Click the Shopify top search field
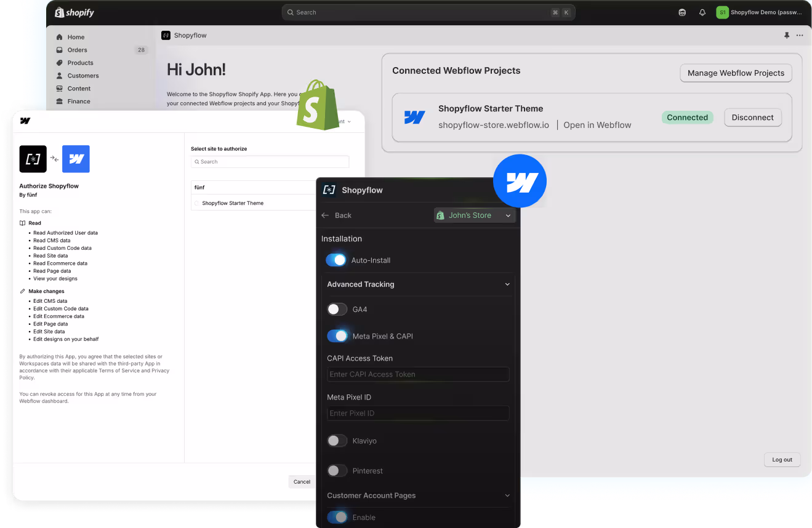 tap(428, 12)
